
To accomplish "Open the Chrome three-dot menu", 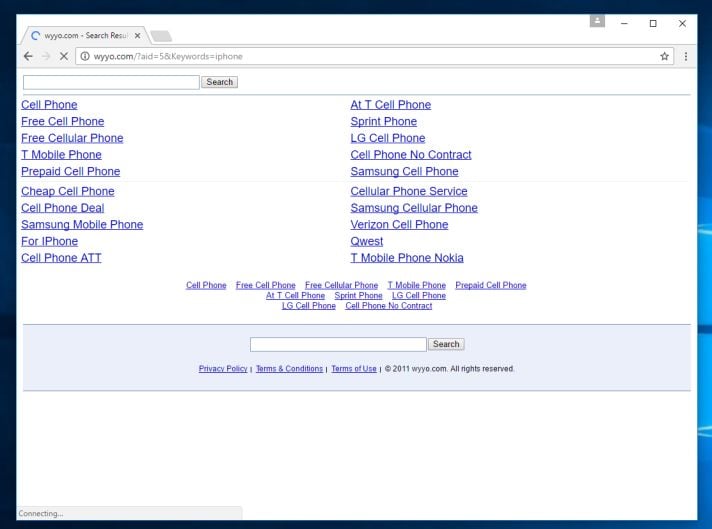I will [x=686, y=56].
